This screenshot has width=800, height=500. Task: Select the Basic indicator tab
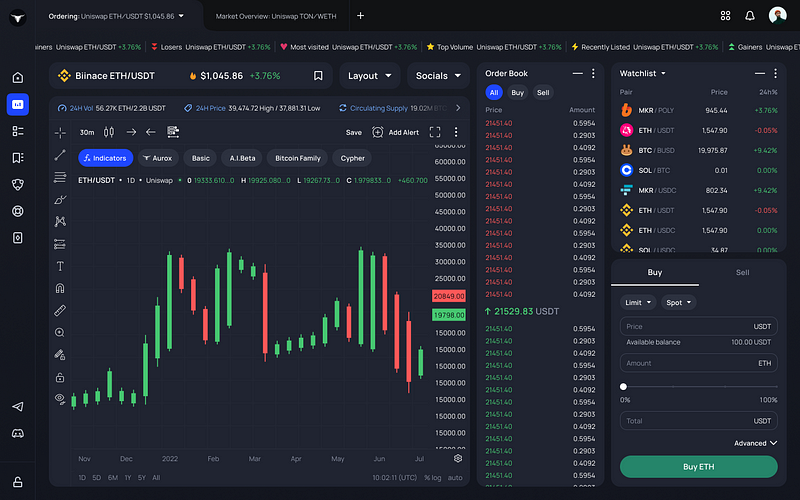[x=201, y=158]
